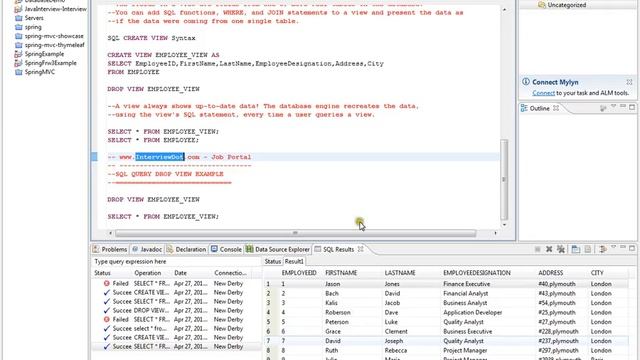640x360 pixels.
Task: Click the save result export icon
Action: [588, 249]
